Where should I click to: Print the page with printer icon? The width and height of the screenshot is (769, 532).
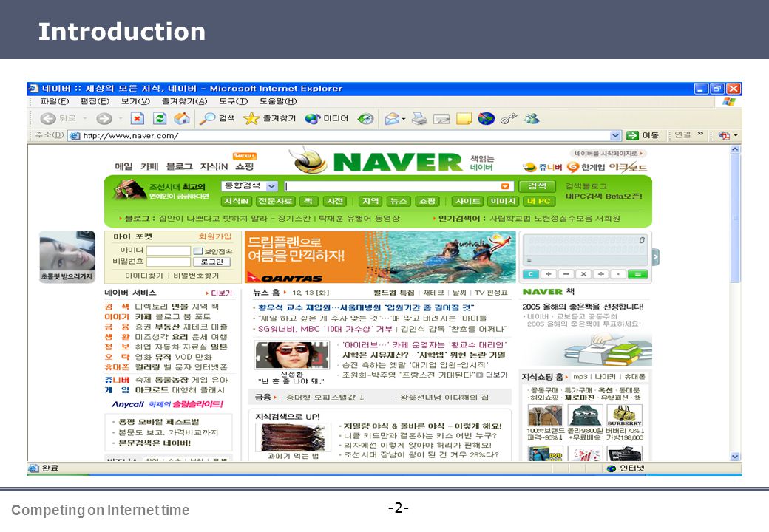click(419, 118)
